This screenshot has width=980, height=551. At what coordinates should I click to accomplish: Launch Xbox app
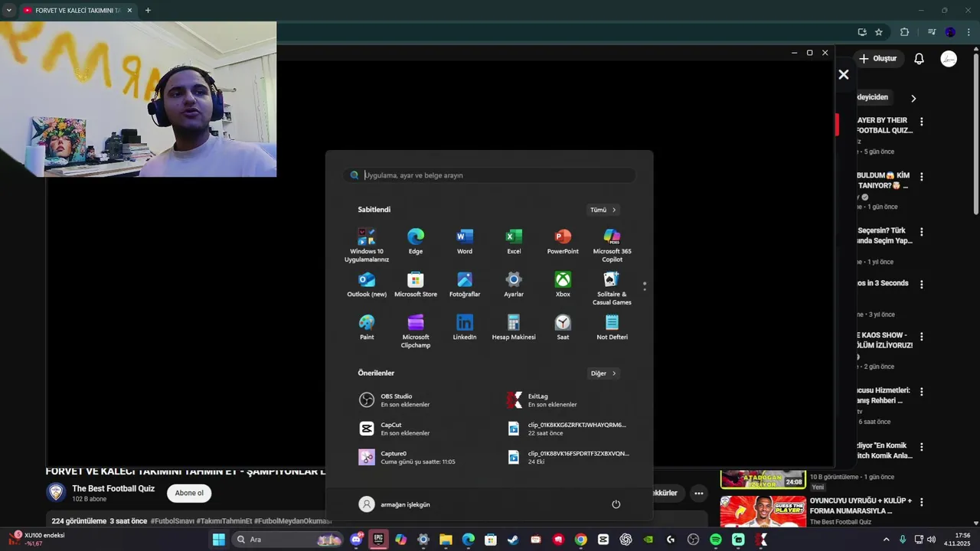coord(563,285)
